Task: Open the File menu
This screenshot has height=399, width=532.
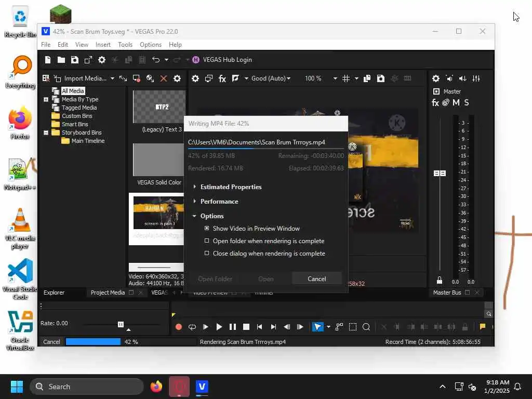Action: (x=46, y=45)
